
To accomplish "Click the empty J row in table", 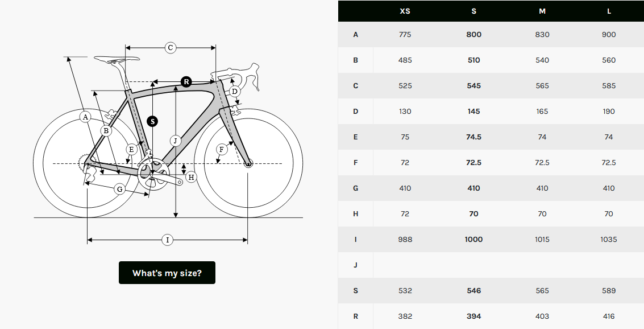I will [491, 265].
